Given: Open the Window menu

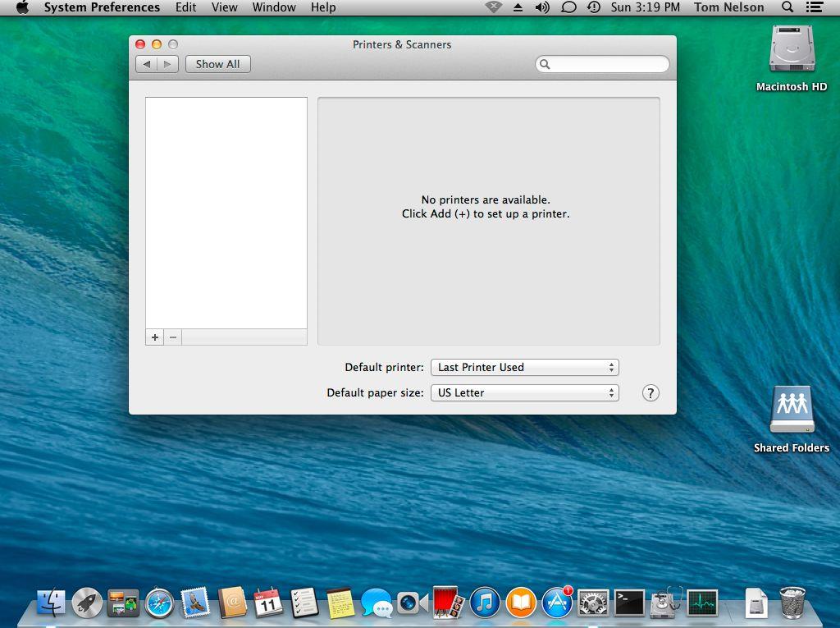Looking at the screenshot, I should pyautogui.click(x=274, y=7).
